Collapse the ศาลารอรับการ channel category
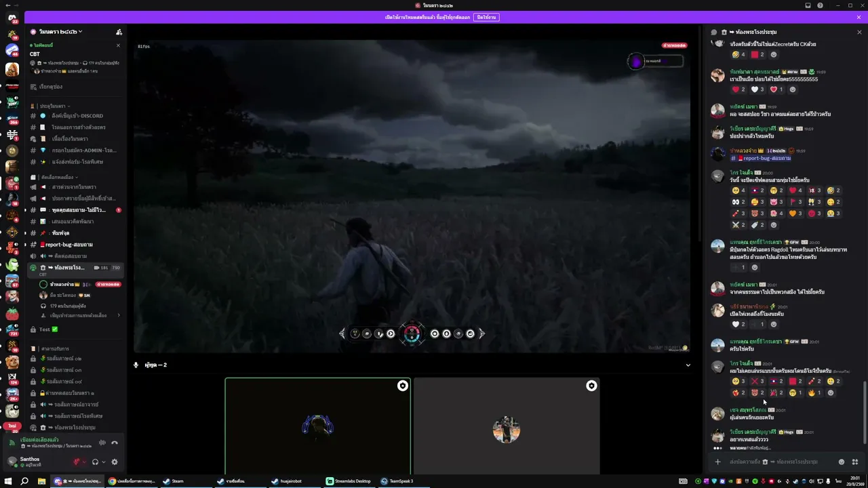The image size is (868, 488). tap(54, 349)
